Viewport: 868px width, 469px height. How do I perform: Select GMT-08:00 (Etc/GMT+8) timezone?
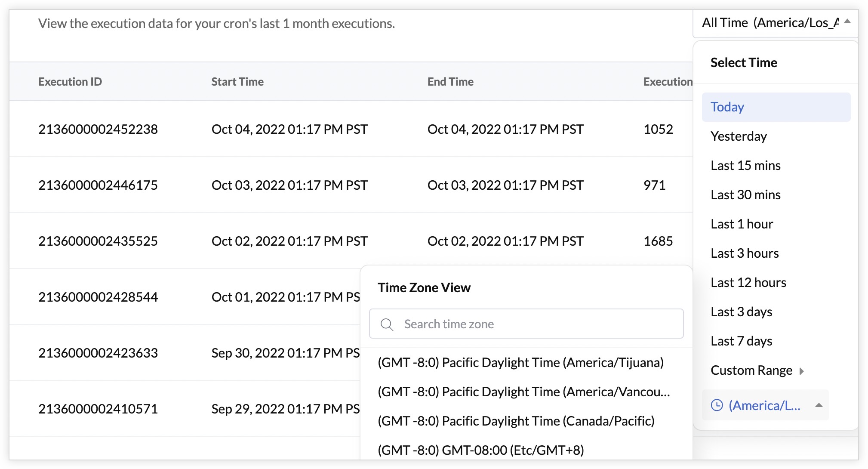tap(480, 450)
